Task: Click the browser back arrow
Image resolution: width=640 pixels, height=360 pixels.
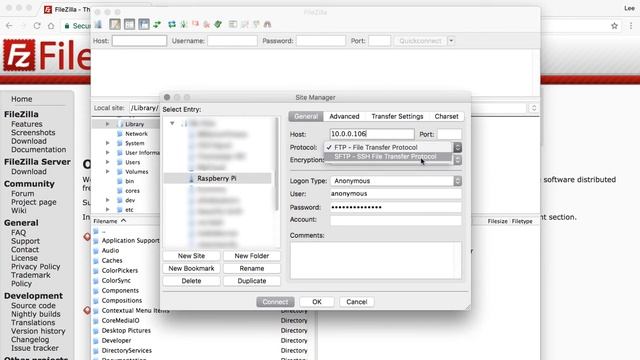Action: [x=9, y=26]
